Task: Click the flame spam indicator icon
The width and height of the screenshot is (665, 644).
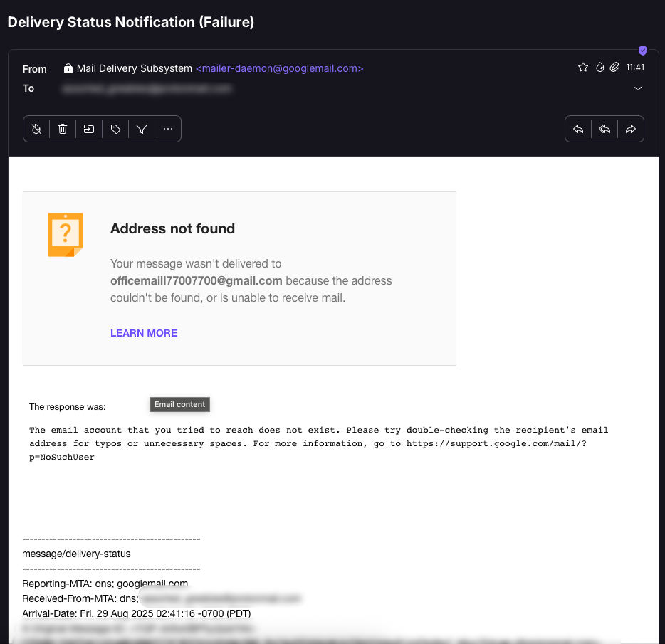Action: 599,68
